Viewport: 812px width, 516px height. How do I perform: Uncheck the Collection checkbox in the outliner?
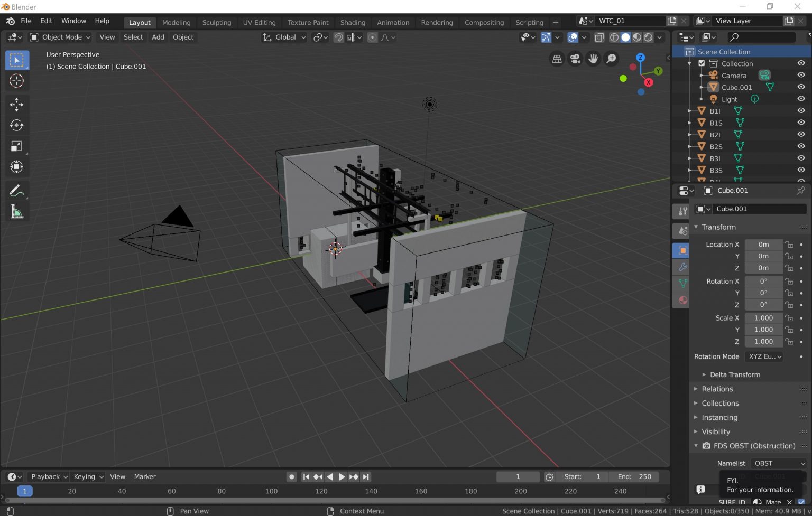pos(702,63)
